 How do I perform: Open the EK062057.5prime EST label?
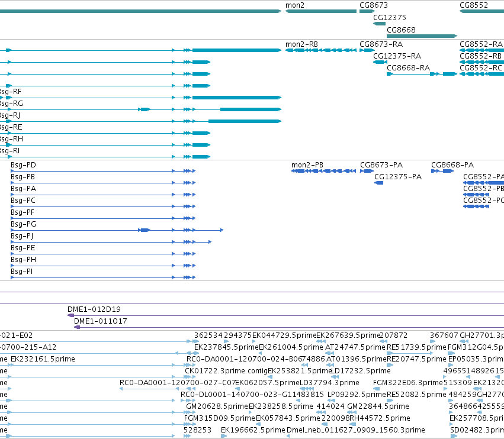click(268, 383)
